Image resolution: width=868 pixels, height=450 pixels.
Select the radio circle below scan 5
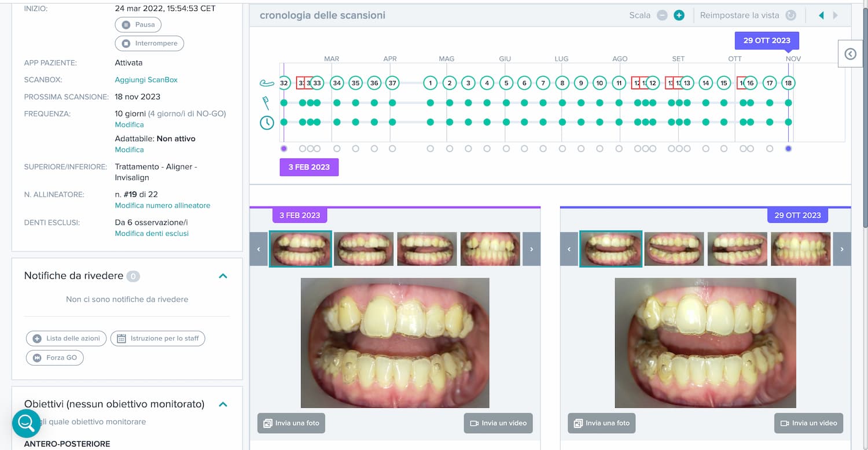pyautogui.click(x=506, y=149)
